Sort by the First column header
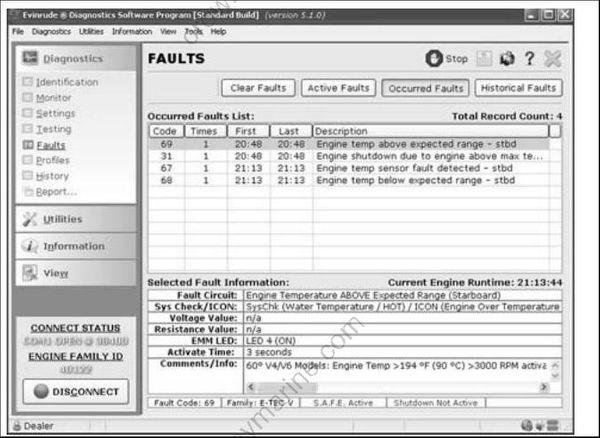This screenshot has width=600, height=438. coord(249,131)
